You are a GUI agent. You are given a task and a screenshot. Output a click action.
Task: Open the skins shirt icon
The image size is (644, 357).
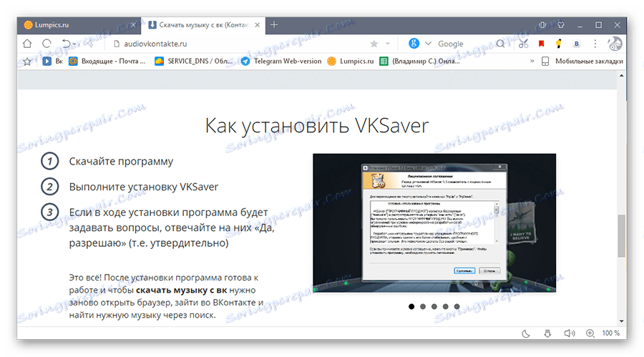point(561,25)
